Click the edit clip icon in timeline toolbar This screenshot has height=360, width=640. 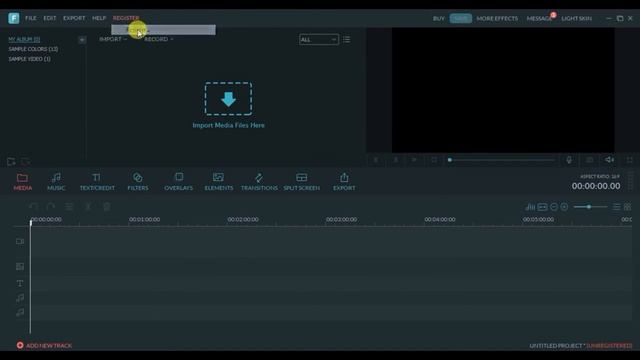(69, 207)
